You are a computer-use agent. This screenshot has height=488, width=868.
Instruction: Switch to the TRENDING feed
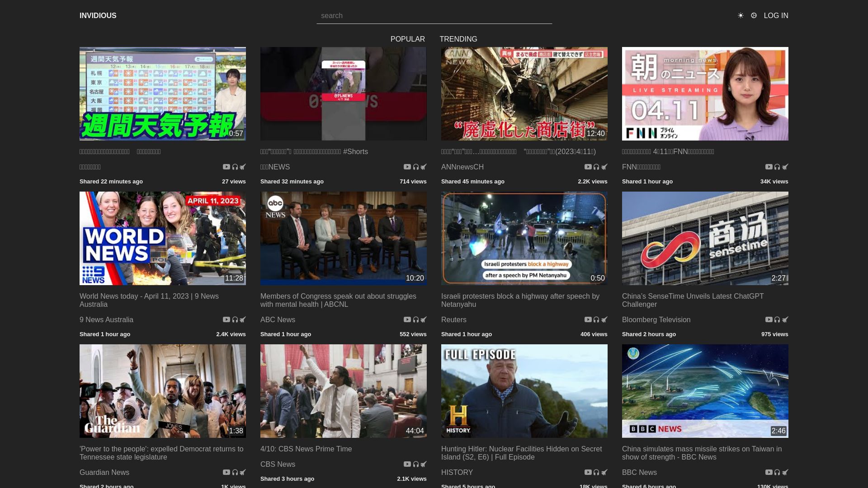click(x=458, y=39)
